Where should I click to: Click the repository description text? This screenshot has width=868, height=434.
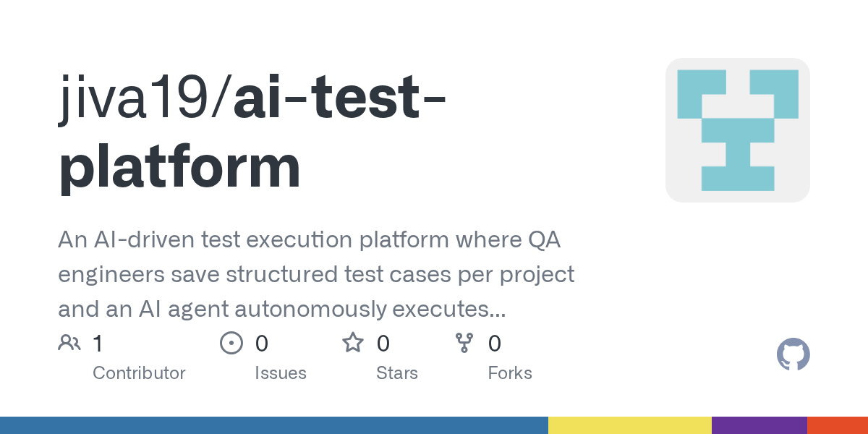[x=316, y=275]
